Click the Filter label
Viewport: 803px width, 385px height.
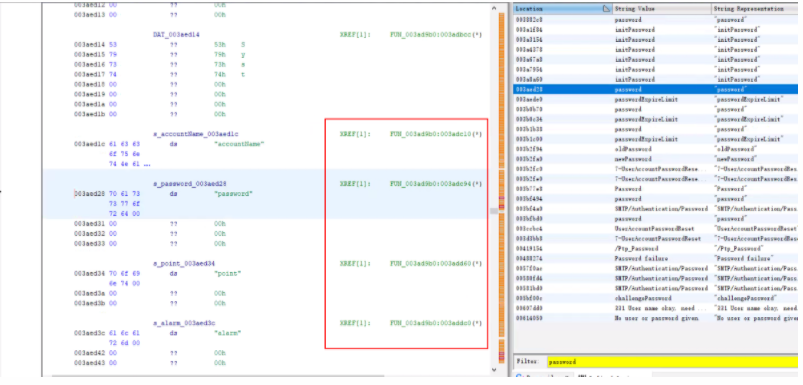click(527, 361)
